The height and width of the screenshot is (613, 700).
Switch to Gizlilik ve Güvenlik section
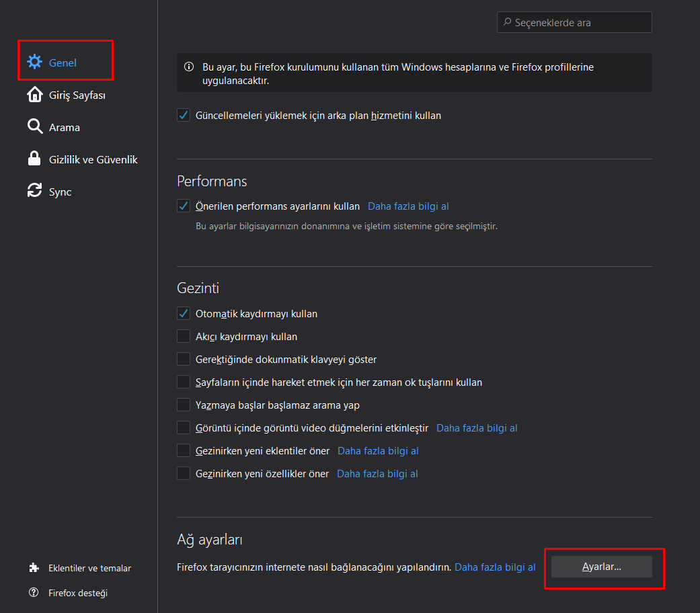[x=93, y=159]
